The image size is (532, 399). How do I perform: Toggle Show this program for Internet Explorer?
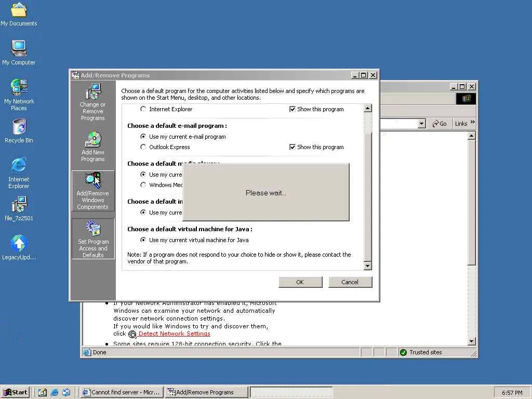pos(292,109)
